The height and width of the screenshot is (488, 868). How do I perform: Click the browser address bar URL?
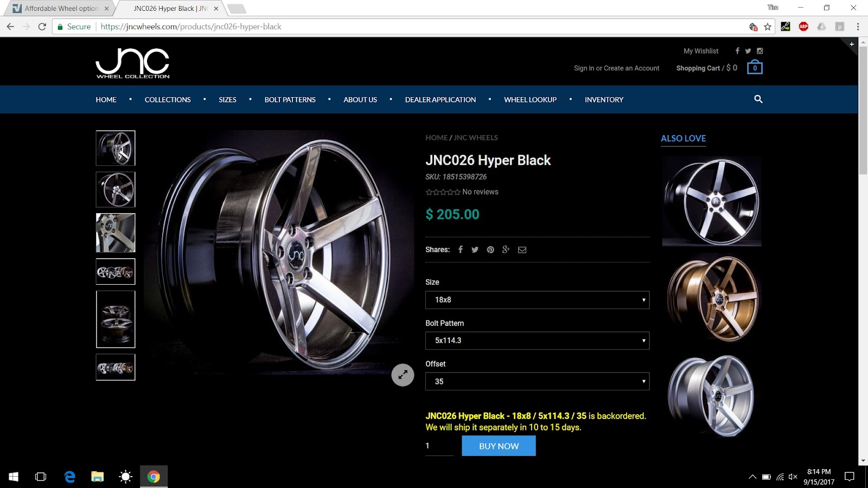click(191, 27)
